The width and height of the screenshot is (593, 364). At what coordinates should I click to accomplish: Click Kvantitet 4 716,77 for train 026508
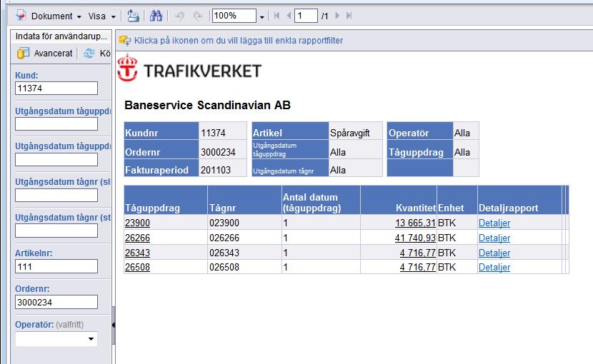coord(417,267)
